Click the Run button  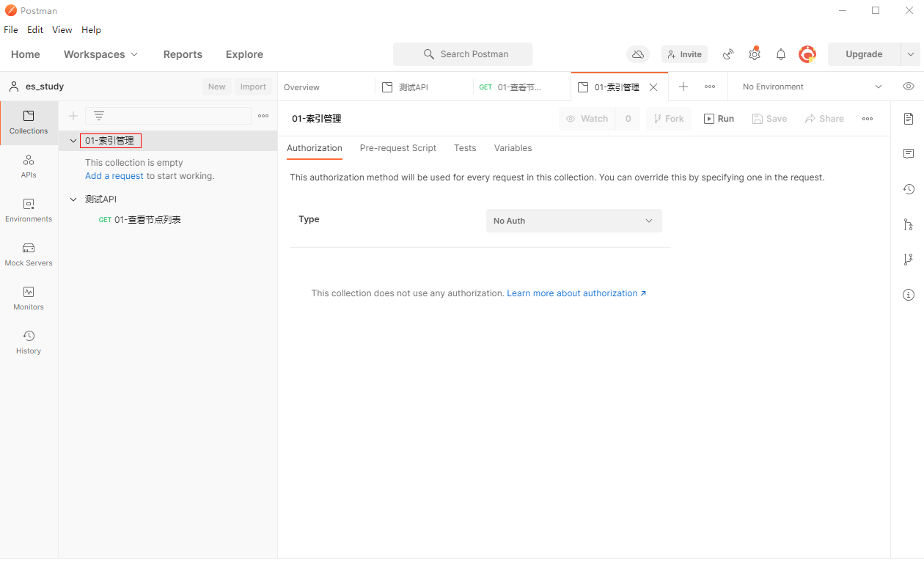click(719, 119)
